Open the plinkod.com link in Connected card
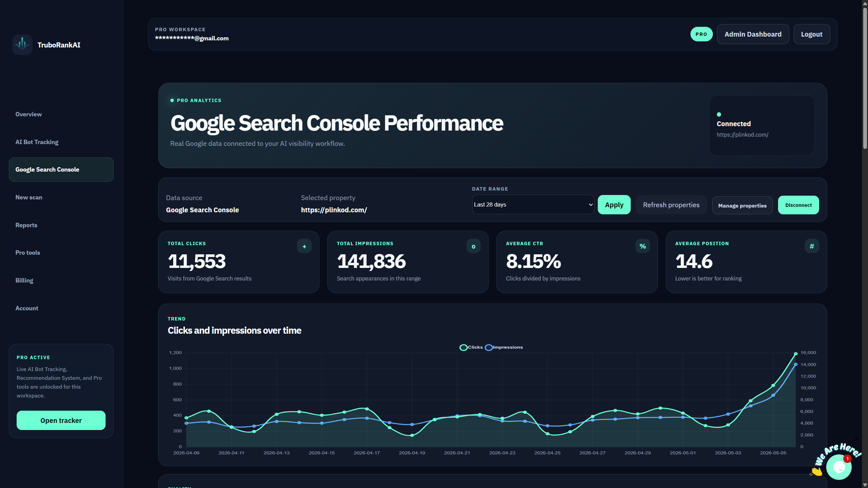This screenshot has width=868, height=488. click(742, 135)
